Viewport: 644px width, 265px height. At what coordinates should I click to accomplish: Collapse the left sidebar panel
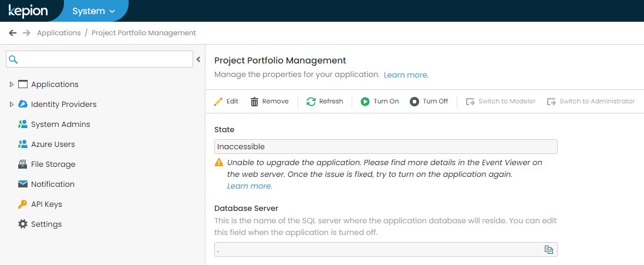pos(198,59)
